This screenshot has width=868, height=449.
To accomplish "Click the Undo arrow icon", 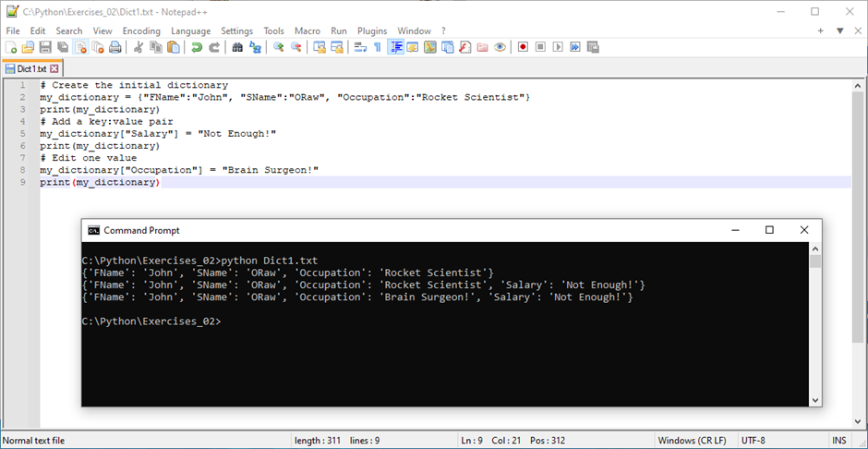I will tap(197, 47).
